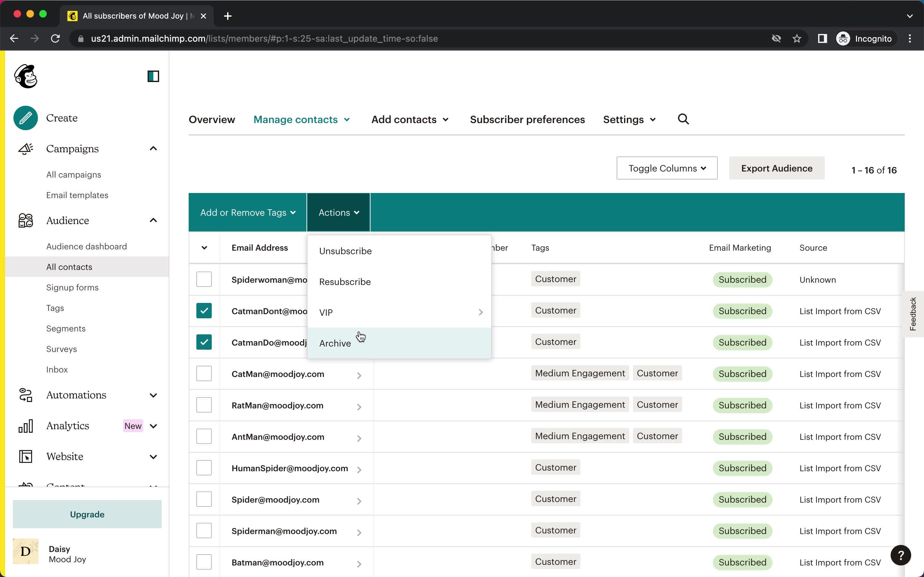The image size is (924, 577).
Task: Toggle the Email Address column checkbox
Action: tap(204, 247)
